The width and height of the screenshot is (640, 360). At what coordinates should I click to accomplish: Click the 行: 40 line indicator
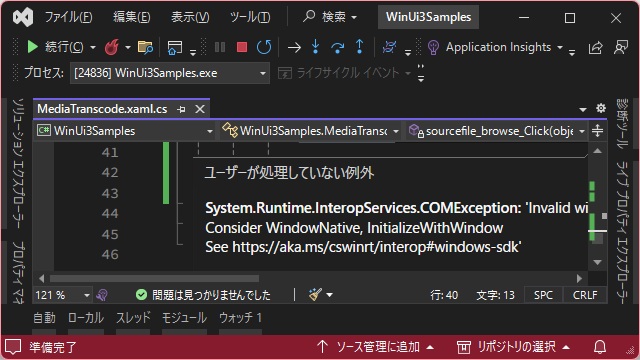[x=444, y=295]
